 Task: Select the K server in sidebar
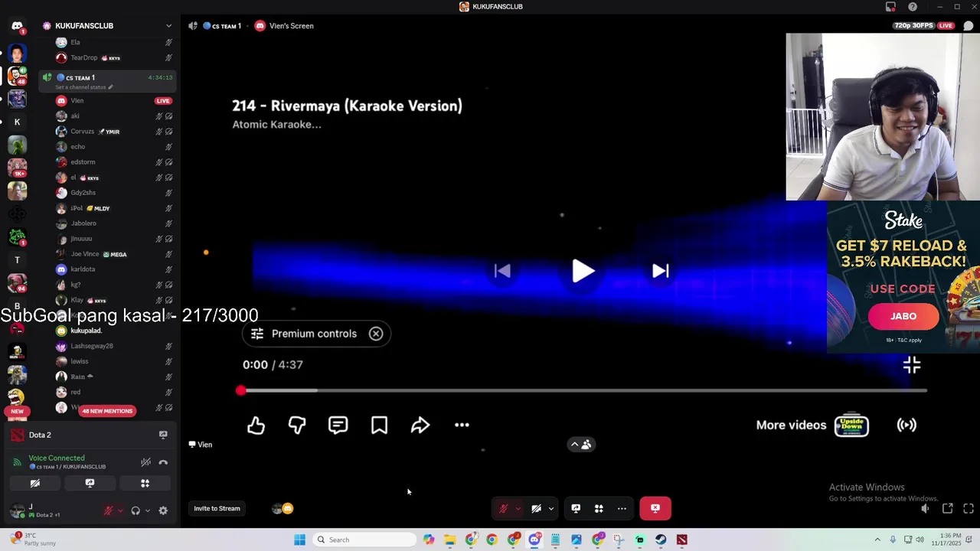pyautogui.click(x=17, y=122)
